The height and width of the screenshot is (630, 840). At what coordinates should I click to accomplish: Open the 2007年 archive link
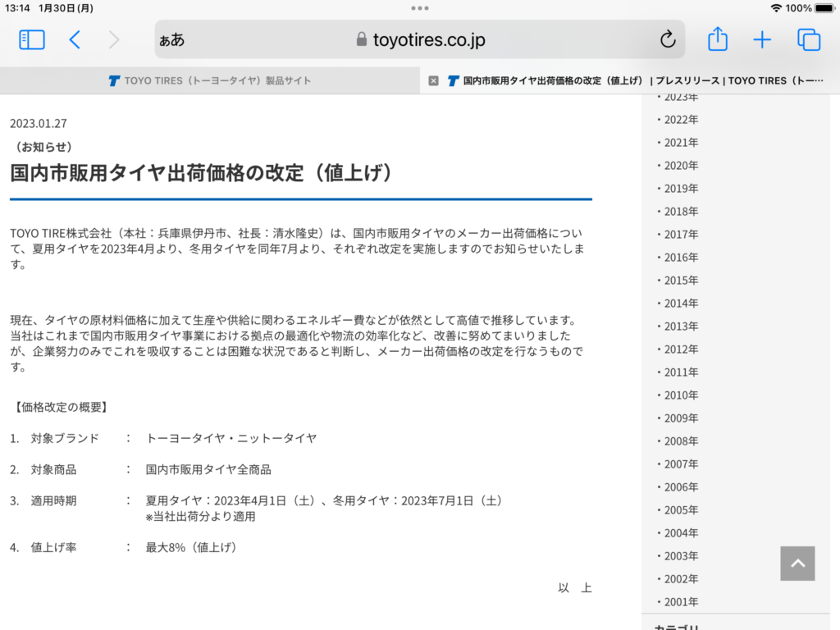pos(681,464)
